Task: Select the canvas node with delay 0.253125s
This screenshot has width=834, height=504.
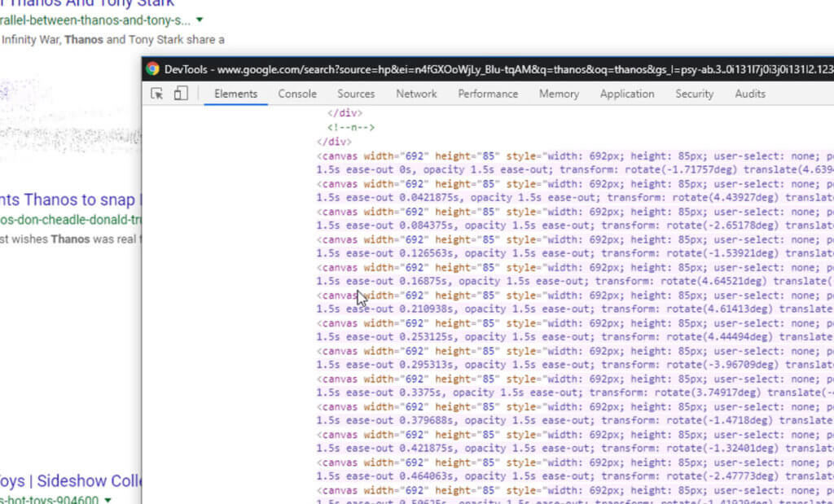Action: [x=575, y=330]
